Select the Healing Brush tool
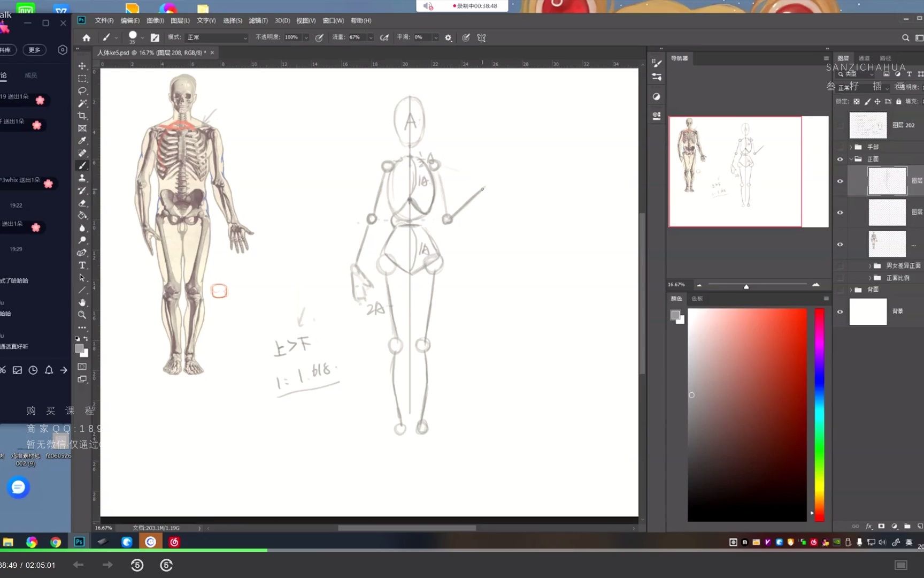The image size is (924, 578). pyautogui.click(x=82, y=153)
